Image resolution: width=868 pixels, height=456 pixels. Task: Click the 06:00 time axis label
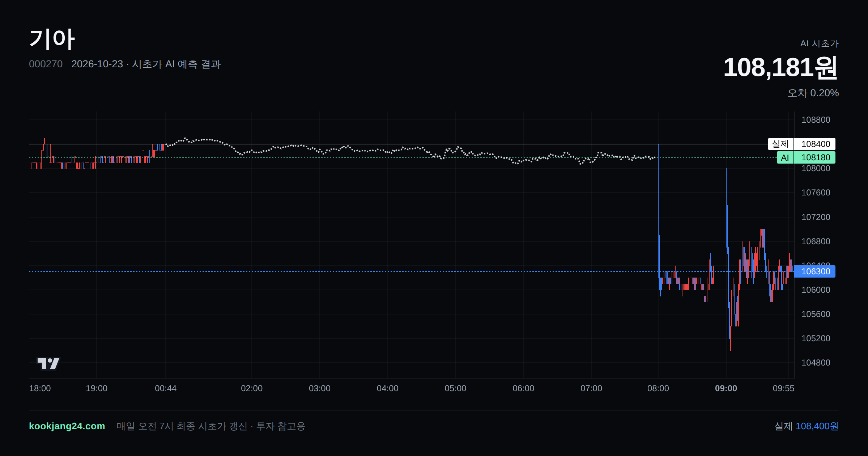point(523,388)
